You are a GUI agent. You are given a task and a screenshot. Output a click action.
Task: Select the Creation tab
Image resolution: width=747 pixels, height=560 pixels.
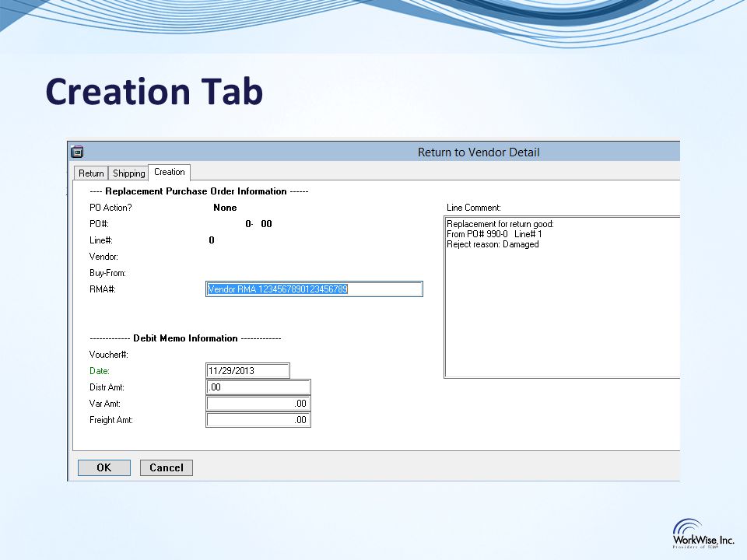pyautogui.click(x=170, y=172)
